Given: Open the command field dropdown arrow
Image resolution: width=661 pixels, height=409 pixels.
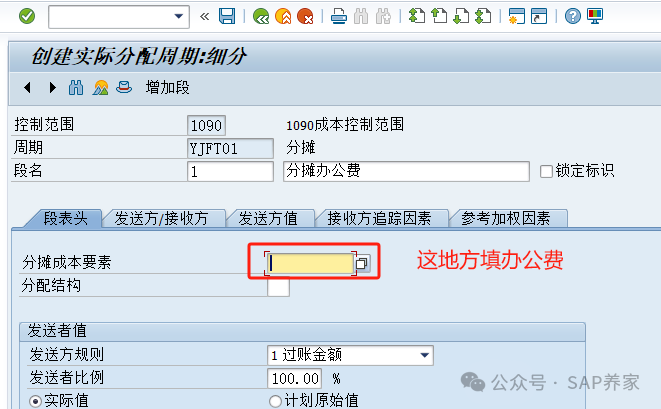Looking at the screenshot, I should click(x=180, y=16).
